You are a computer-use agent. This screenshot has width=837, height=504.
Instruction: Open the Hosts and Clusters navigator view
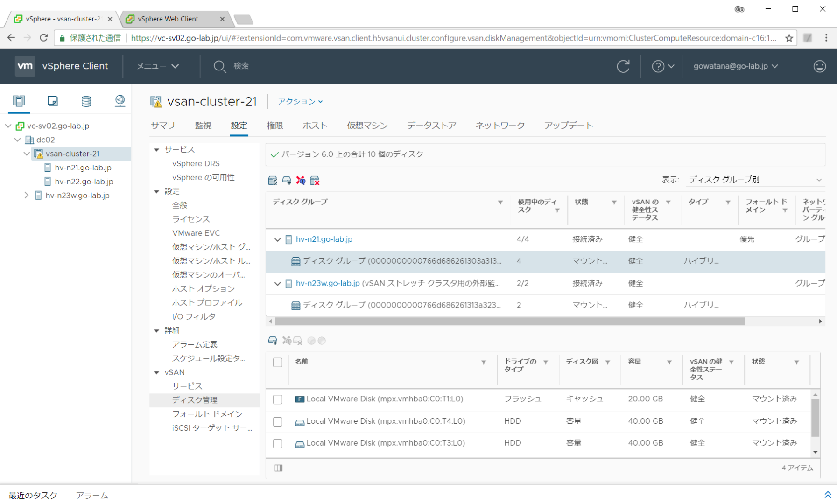click(19, 101)
